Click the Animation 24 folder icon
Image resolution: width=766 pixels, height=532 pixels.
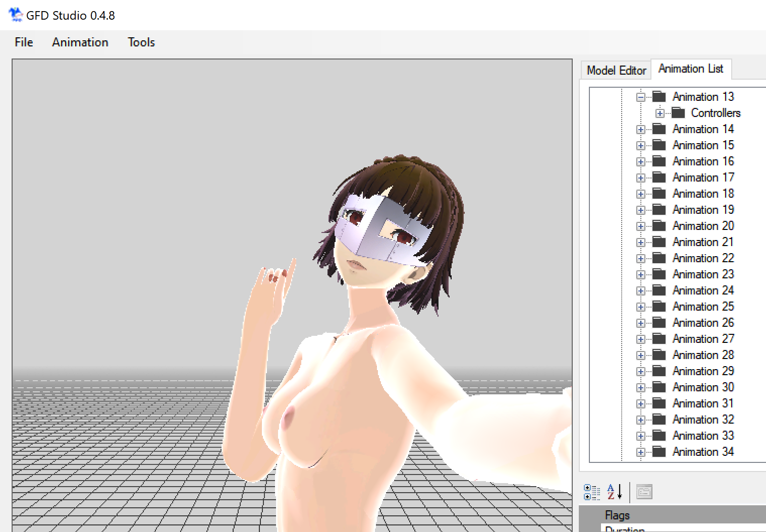[659, 290]
